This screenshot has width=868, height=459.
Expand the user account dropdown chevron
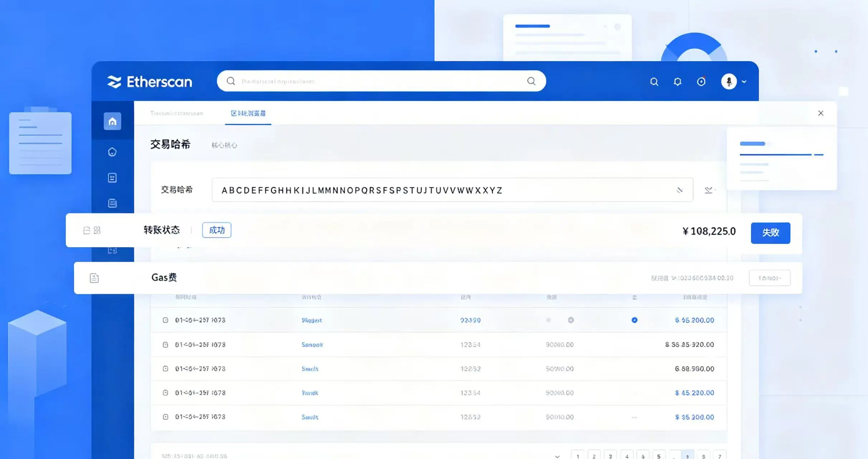[744, 82]
